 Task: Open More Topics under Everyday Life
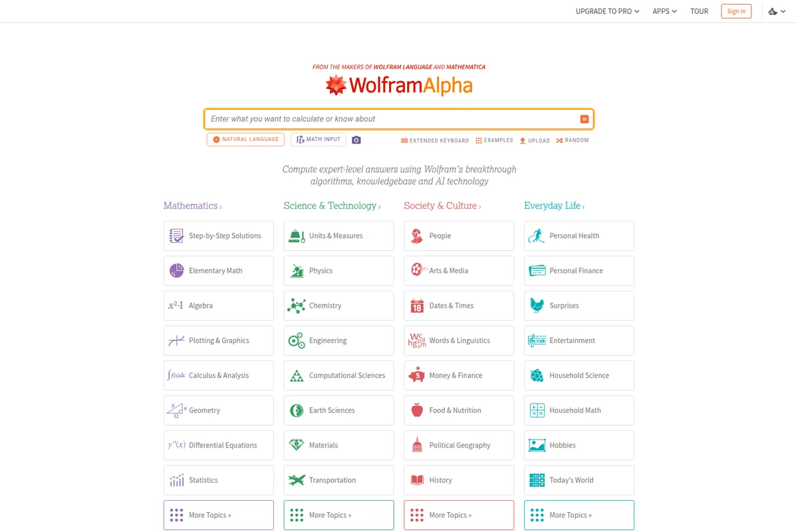click(579, 515)
